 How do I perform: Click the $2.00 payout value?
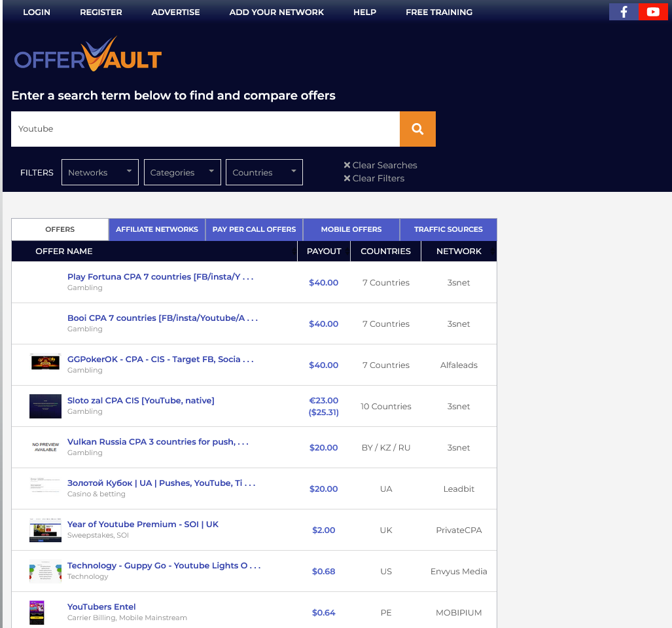[x=324, y=530]
